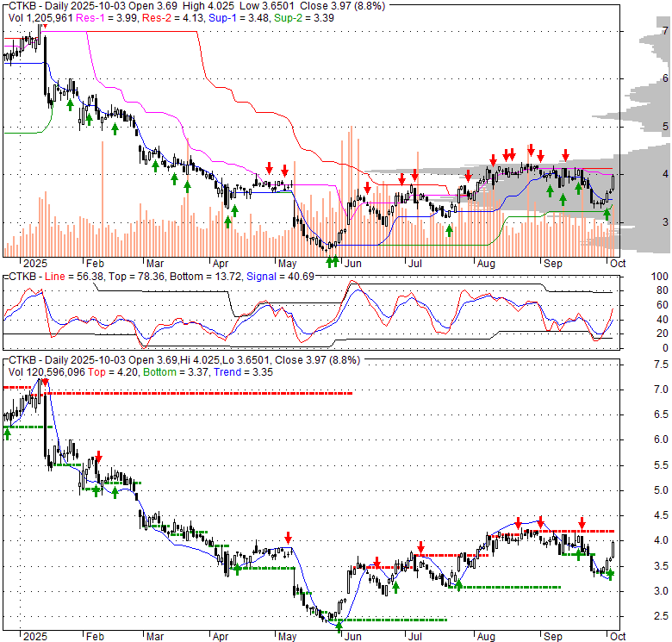The image size is (672, 642).
Task: Select the Apr label on upper chart axis
Action: pyautogui.click(x=221, y=263)
